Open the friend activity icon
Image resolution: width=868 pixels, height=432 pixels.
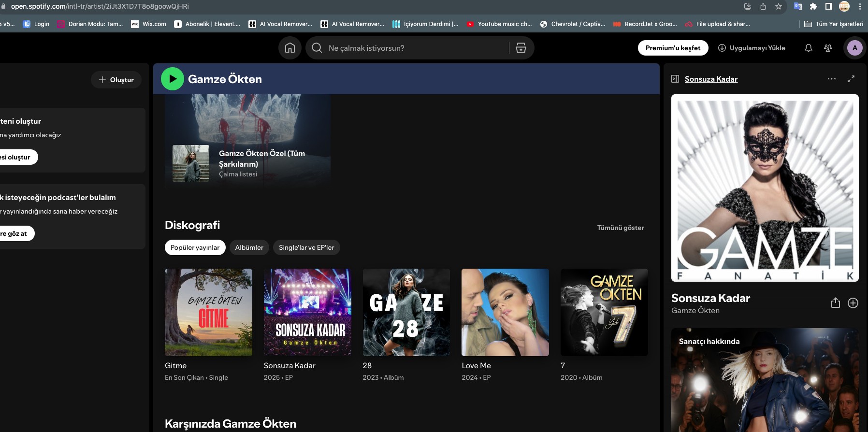pyautogui.click(x=828, y=48)
